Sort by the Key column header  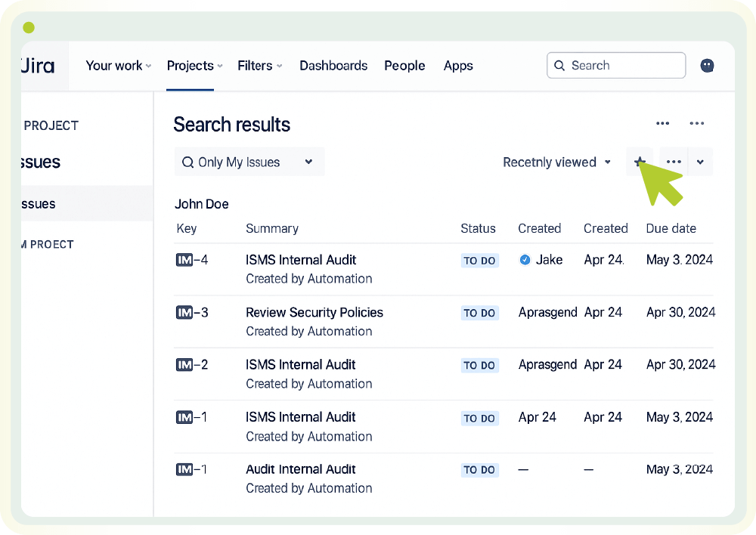187,228
